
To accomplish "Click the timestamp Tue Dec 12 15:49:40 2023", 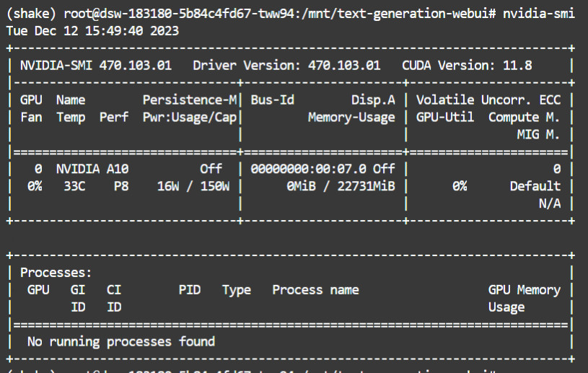I will coord(92,31).
